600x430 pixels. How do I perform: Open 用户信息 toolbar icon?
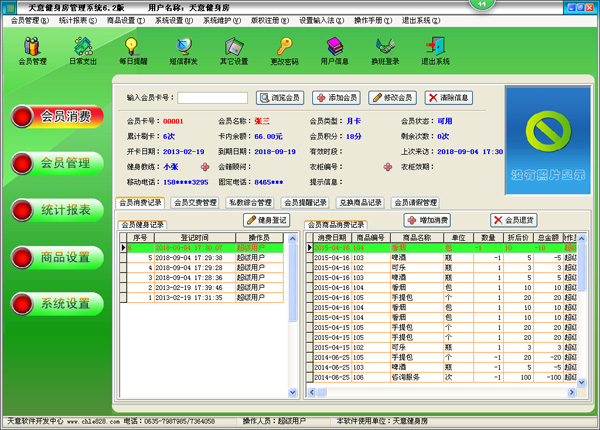335,50
